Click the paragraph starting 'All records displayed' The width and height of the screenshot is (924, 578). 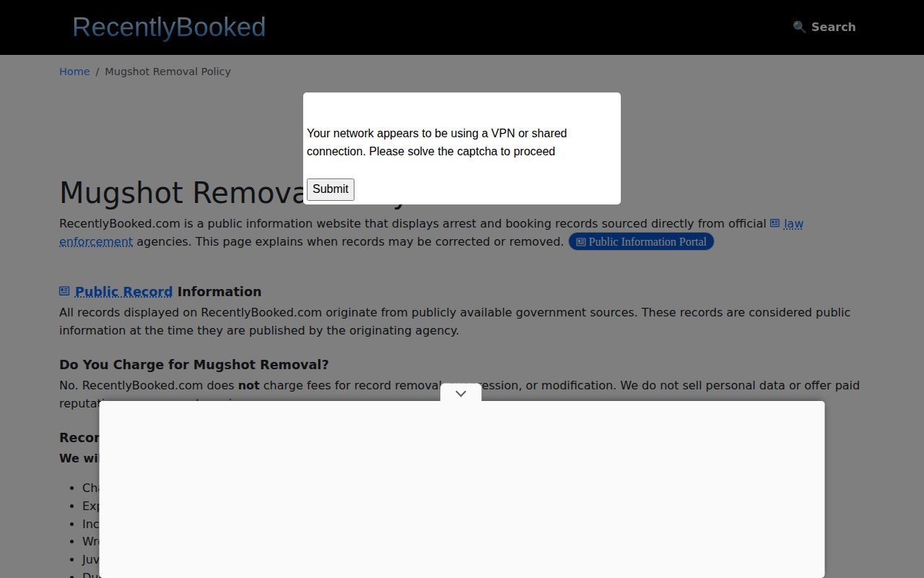click(455, 322)
